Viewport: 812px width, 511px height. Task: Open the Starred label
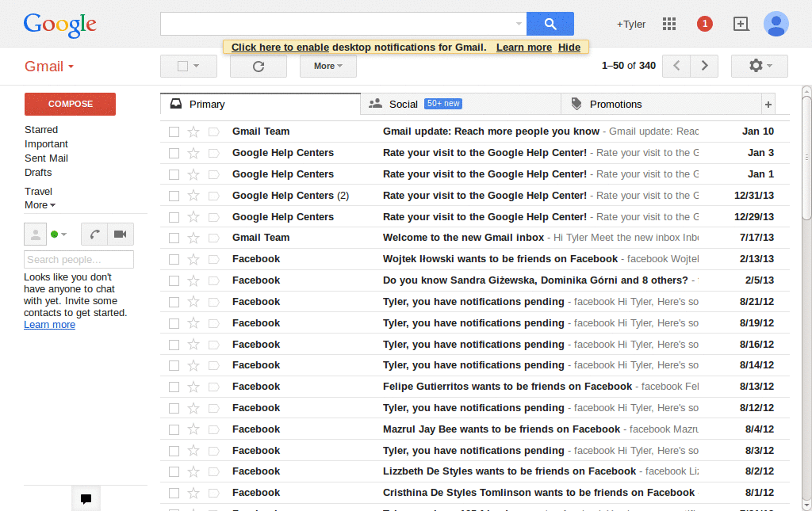tap(41, 130)
